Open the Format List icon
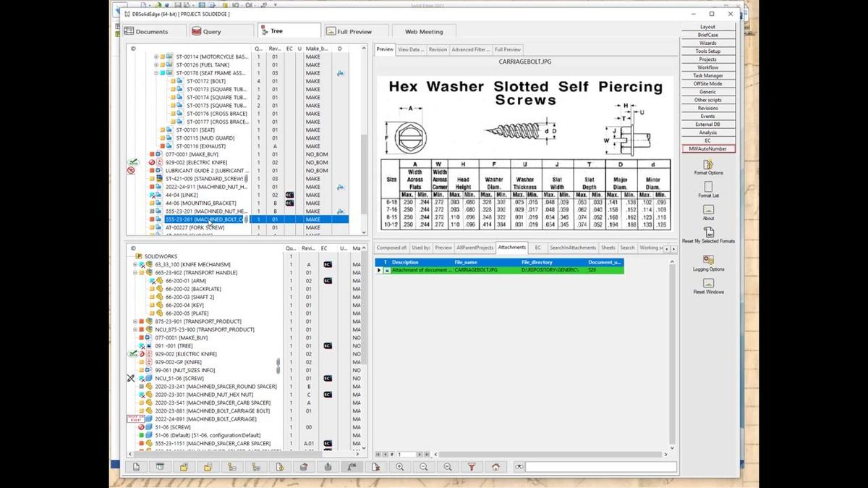Screen dimensions: 868x488 tap(708, 187)
